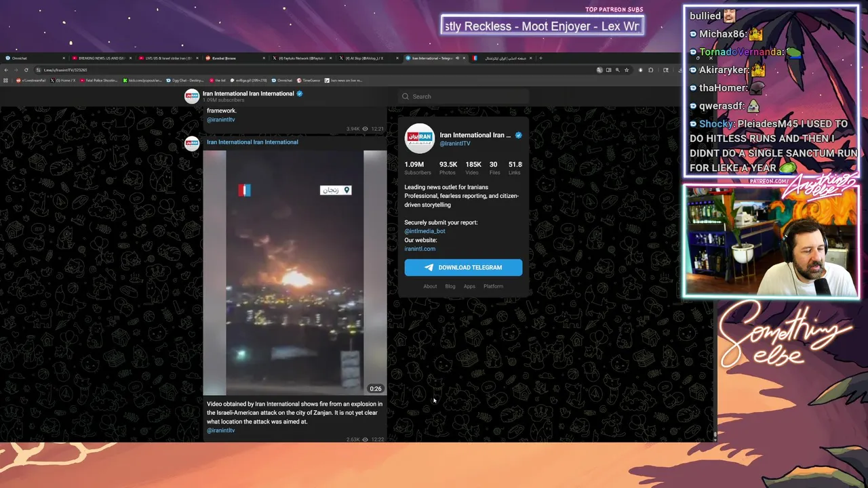Open Fatal Police Shooting bookmark

(100, 80)
